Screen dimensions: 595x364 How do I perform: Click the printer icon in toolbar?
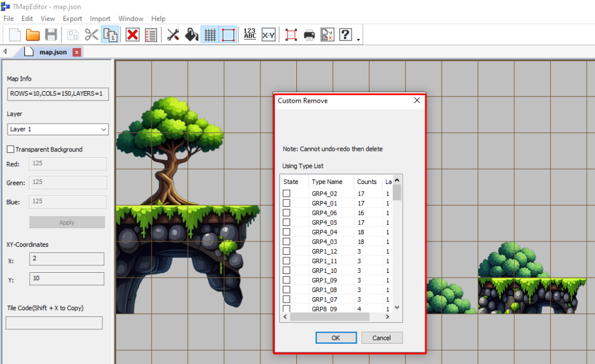[309, 34]
